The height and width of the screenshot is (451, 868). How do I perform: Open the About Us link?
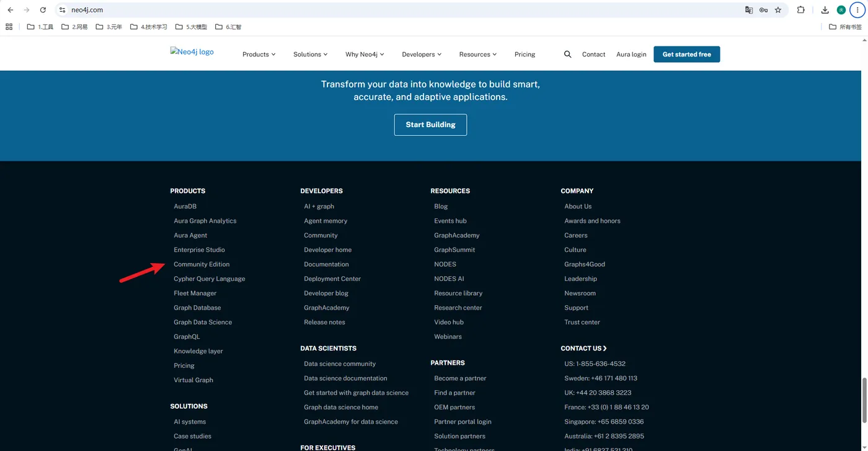pyautogui.click(x=578, y=207)
